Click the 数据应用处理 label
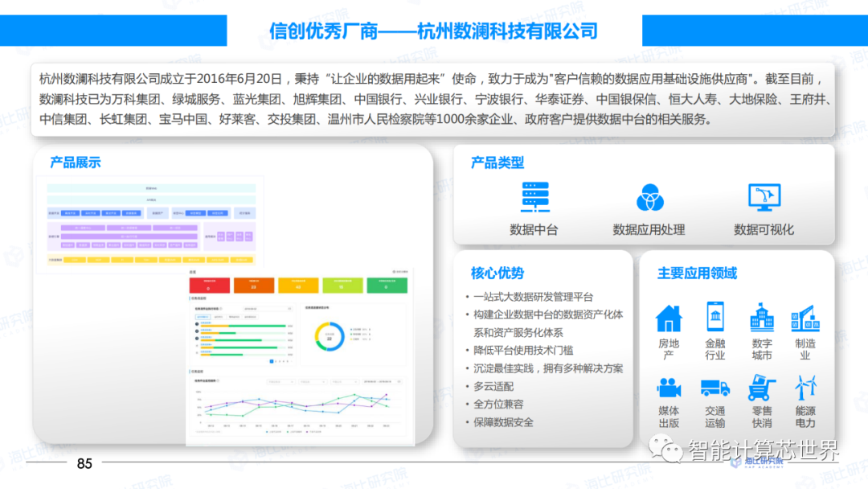 click(649, 230)
